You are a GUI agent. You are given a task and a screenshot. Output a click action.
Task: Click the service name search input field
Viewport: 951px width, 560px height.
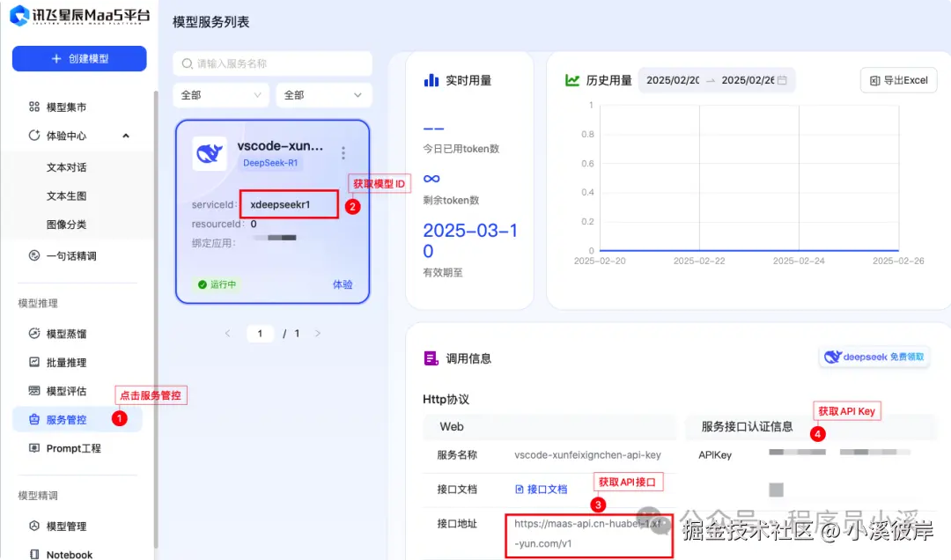(271, 63)
